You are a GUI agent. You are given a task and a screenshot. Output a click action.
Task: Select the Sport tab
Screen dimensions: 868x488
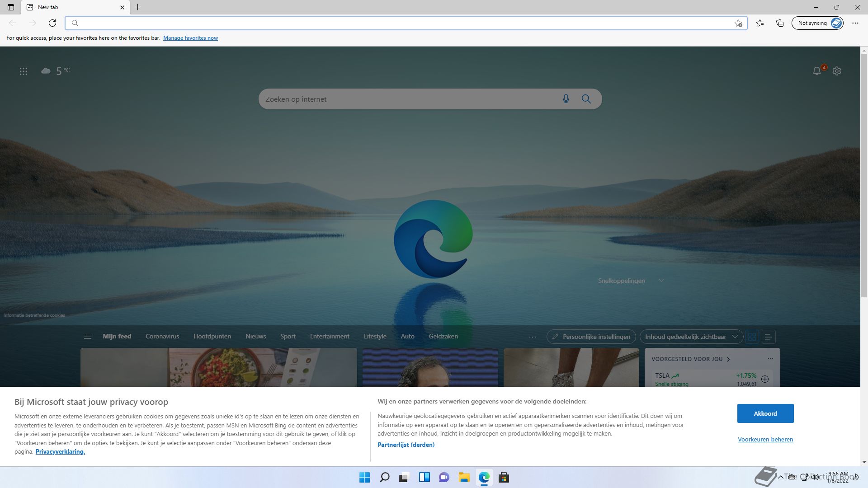tap(288, 336)
